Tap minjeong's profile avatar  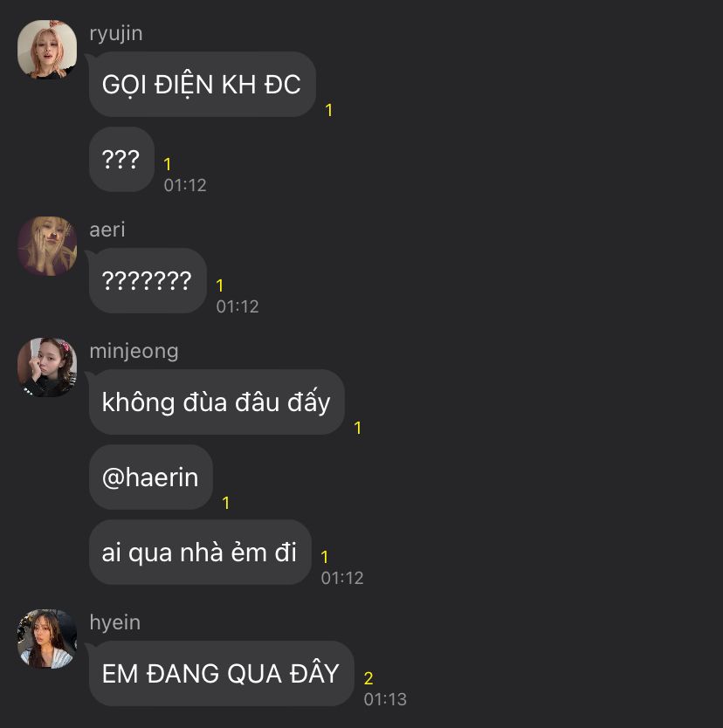point(47,367)
